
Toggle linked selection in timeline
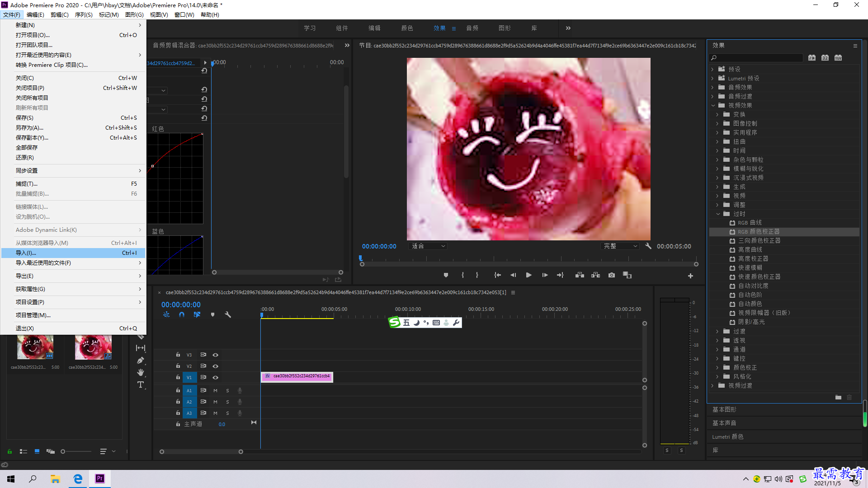point(197,314)
